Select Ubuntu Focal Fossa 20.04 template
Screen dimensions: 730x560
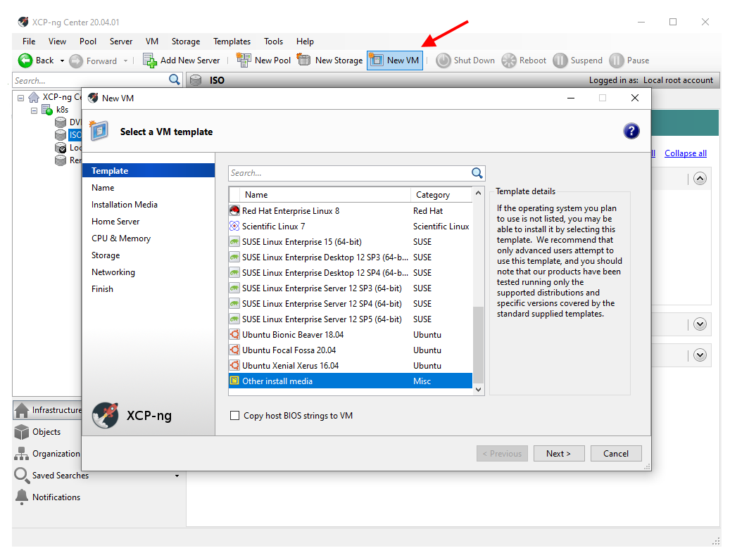click(289, 350)
